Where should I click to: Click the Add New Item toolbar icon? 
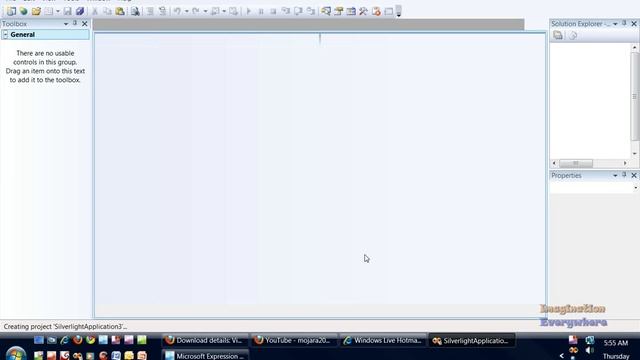[49, 11]
